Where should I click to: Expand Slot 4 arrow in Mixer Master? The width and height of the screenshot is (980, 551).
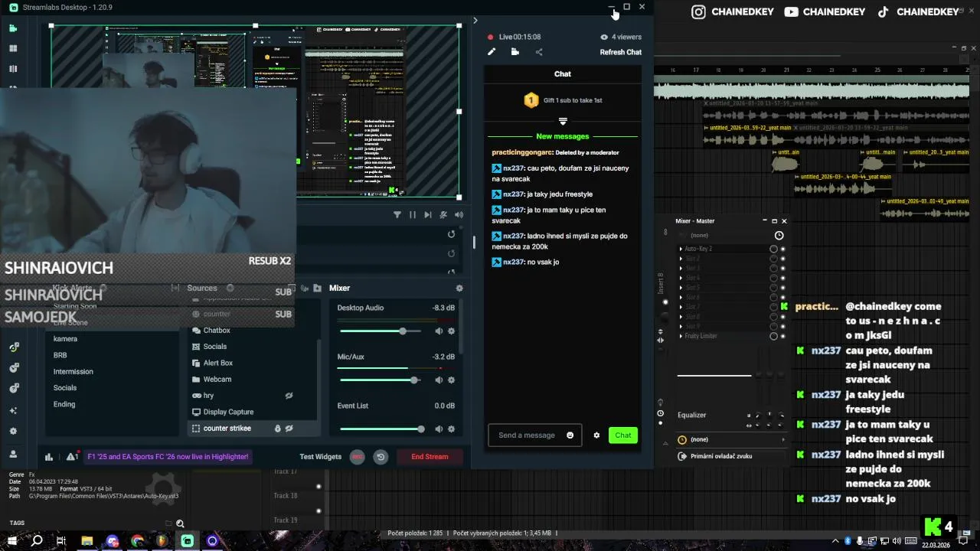pos(681,278)
